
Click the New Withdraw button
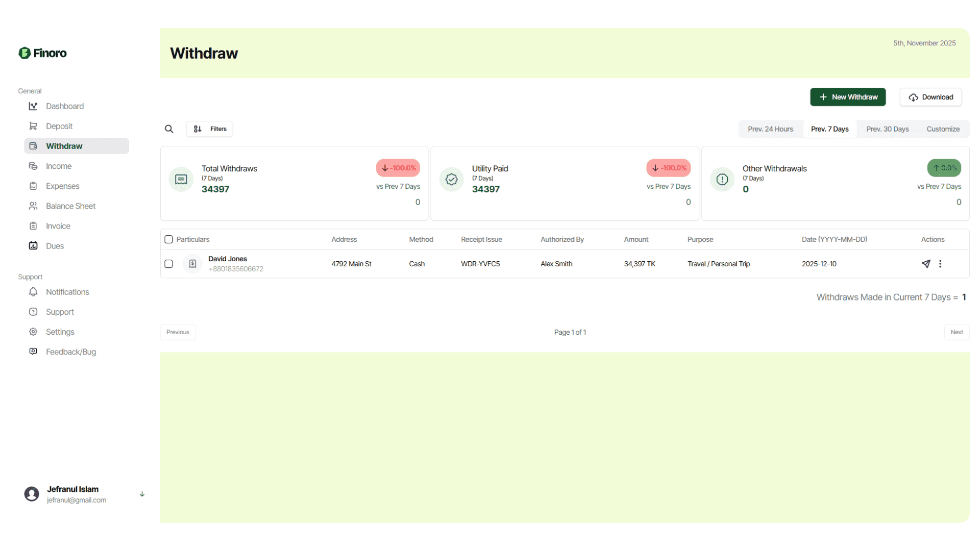coord(848,97)
